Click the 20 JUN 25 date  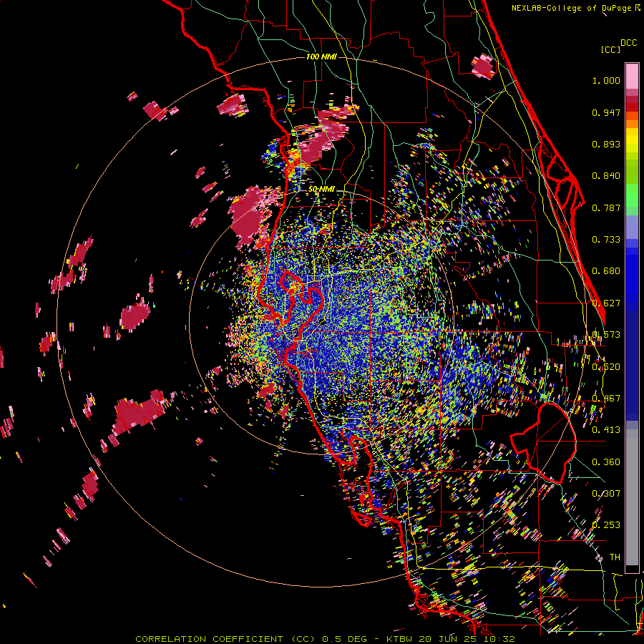click(x=447, y=639)
